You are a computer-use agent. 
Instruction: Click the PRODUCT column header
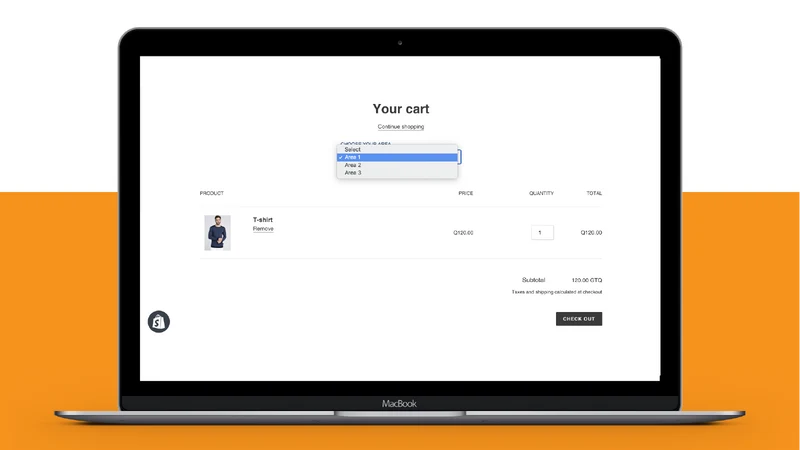212,193
